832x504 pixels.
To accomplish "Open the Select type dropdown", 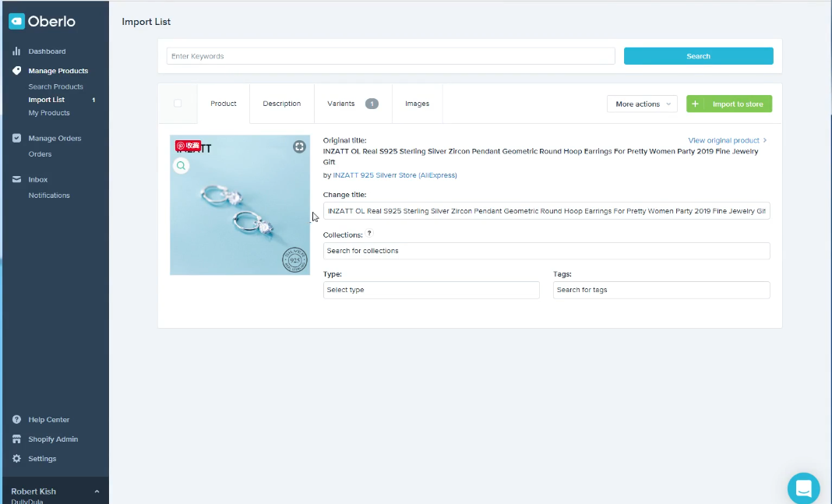I will tap(431, 290).
